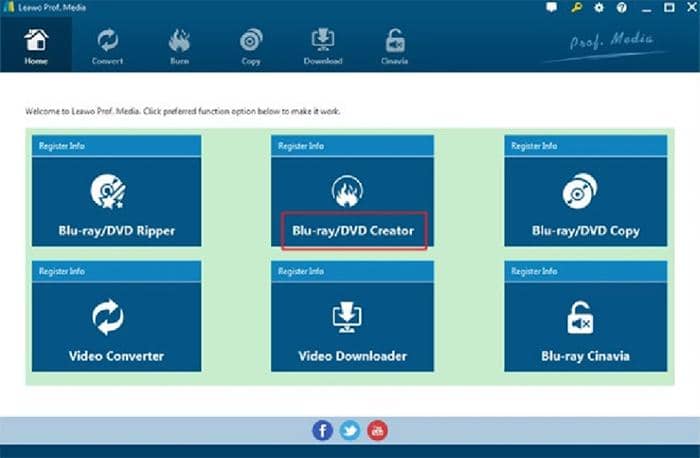The height and width of the screenshot is (458, 700).
Task: Open the Burn tab
Action: click(179, 46)
